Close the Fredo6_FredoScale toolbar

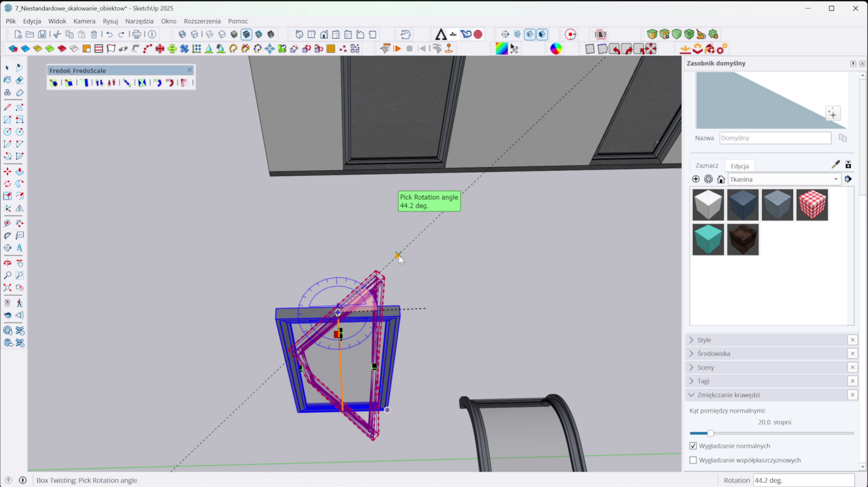189,70
